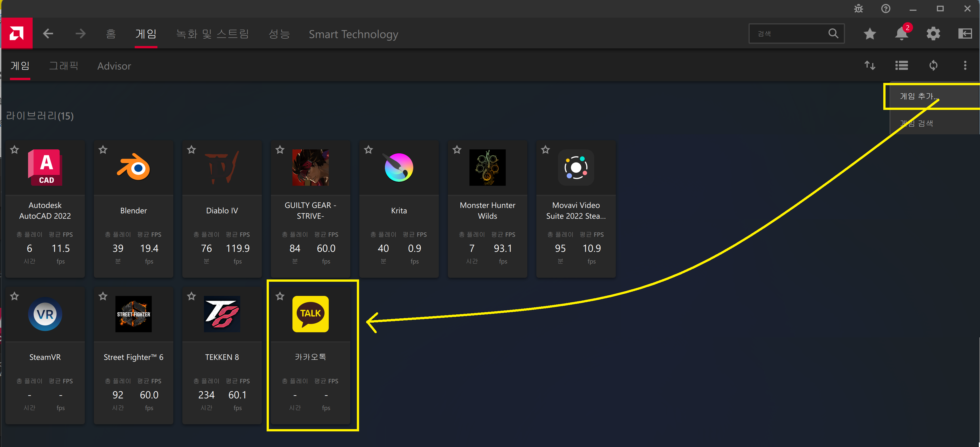Open the settings gear icon
980x447 pixels.
click(933, 34)
